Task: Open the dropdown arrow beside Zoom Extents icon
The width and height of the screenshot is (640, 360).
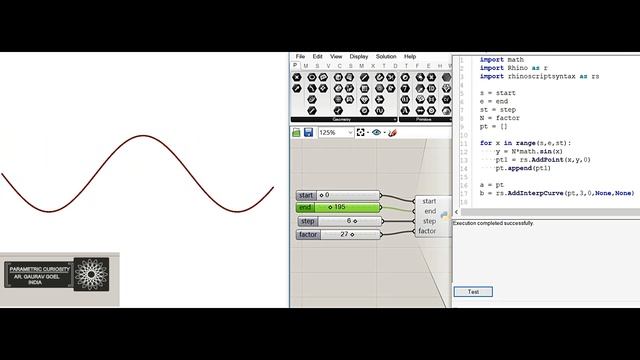Action: (368, 133)
